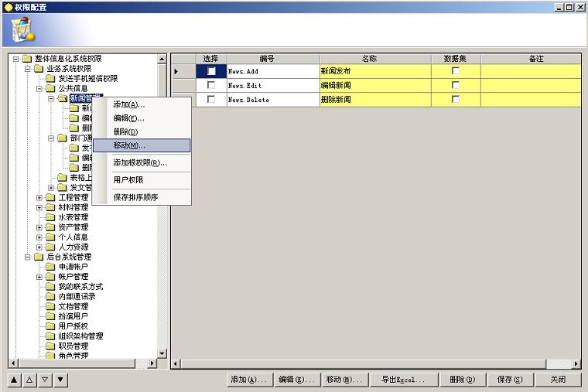588x392 pixels.
Task: Expand the 个人信息 node
Action: point(39,237)
